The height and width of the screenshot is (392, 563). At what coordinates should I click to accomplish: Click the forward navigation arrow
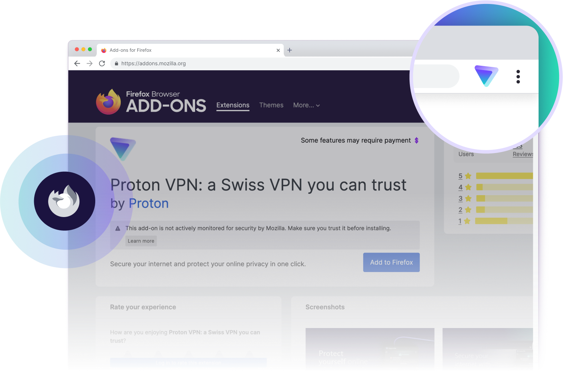click(x=89, y=64)
